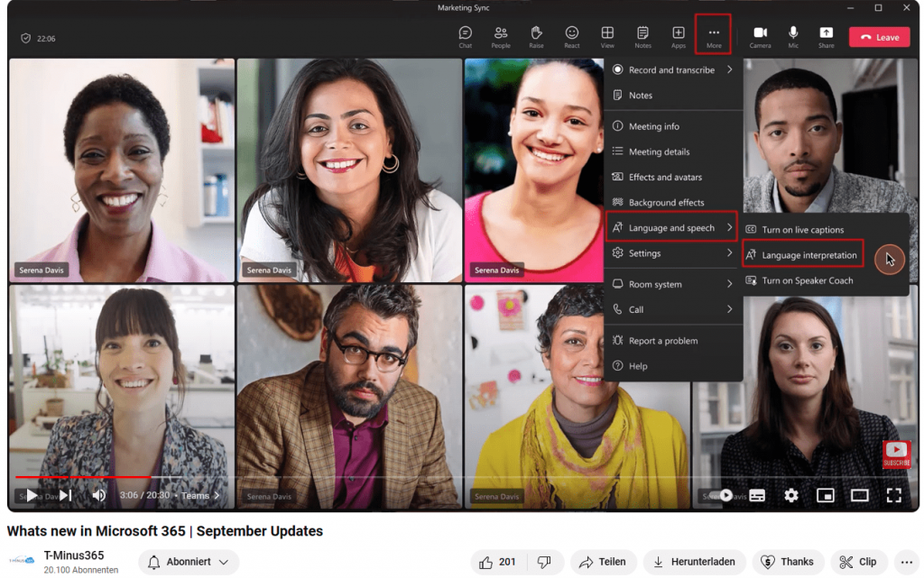The height and width of the screenshot is (578, 924).
Task: Select Language and speech menu entry
Action: (671, 227)
